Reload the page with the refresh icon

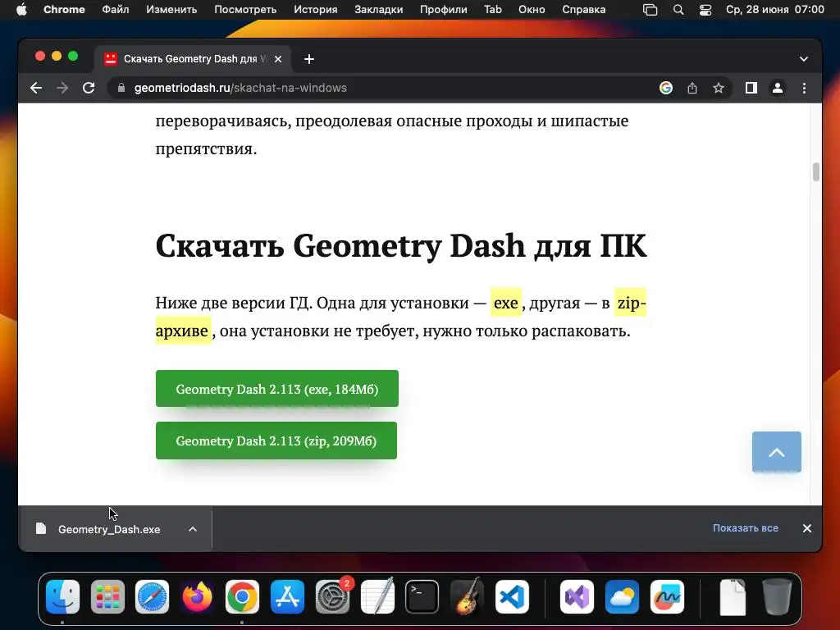[89, 88]
